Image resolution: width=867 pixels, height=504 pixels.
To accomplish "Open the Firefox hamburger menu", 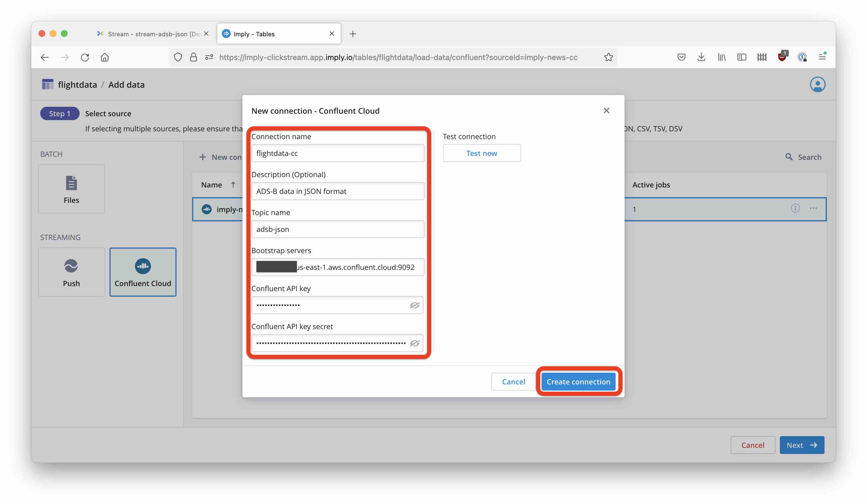I will click(822, 57).
